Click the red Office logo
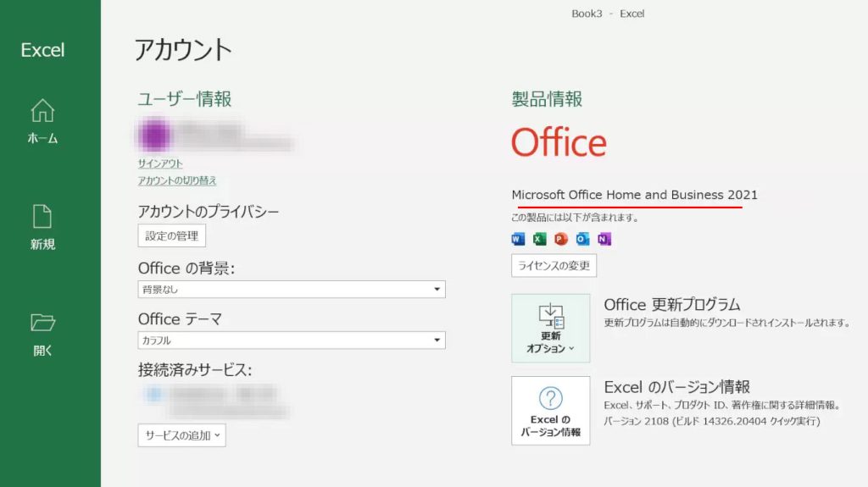The width and height of the screenshot is (868, 487). (559, 142)
